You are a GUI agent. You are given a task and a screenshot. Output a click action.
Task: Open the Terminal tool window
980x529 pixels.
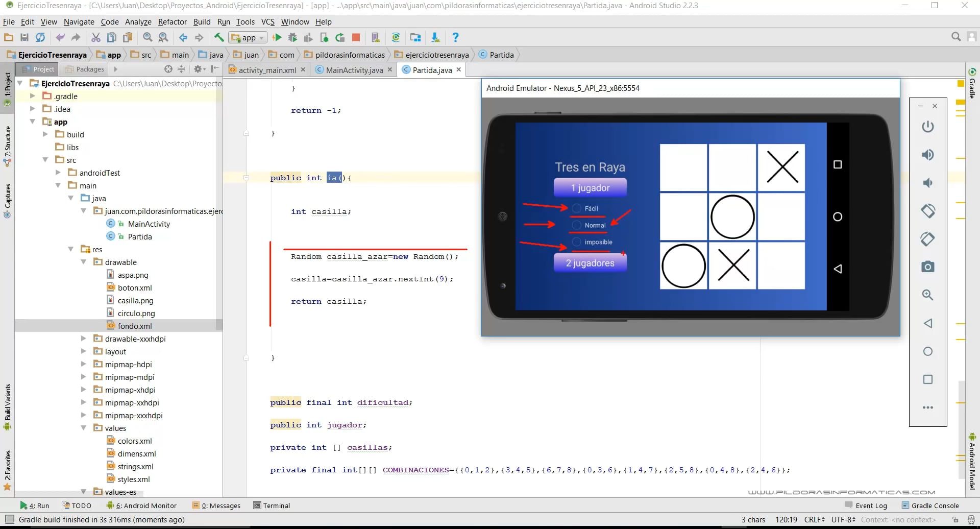pyautogui.click(x=277, y=505)
